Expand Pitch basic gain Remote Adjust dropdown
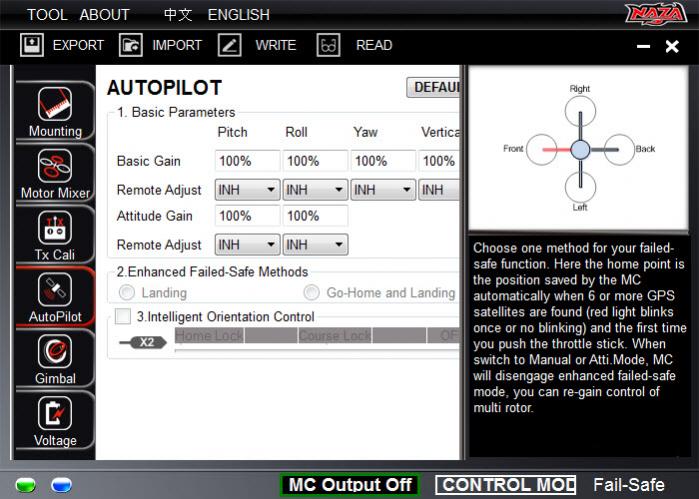Screen dimensions: 699x499 tap(247, 190)
